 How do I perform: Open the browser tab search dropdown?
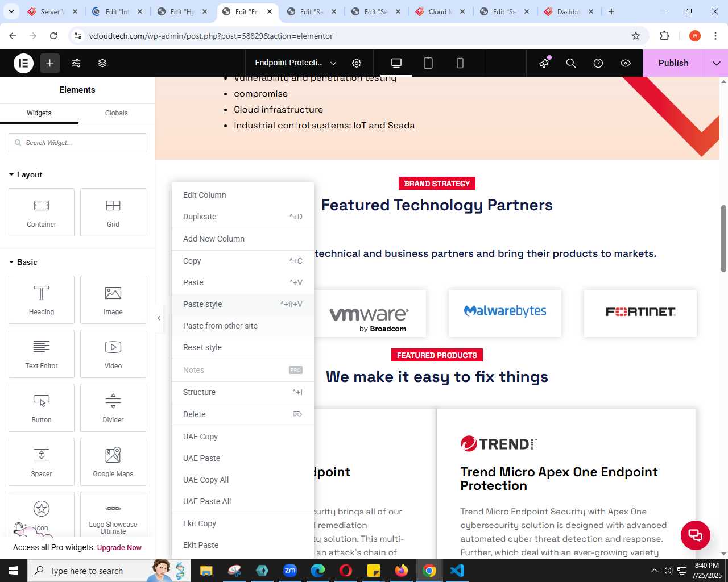click(x=11, y=11)
